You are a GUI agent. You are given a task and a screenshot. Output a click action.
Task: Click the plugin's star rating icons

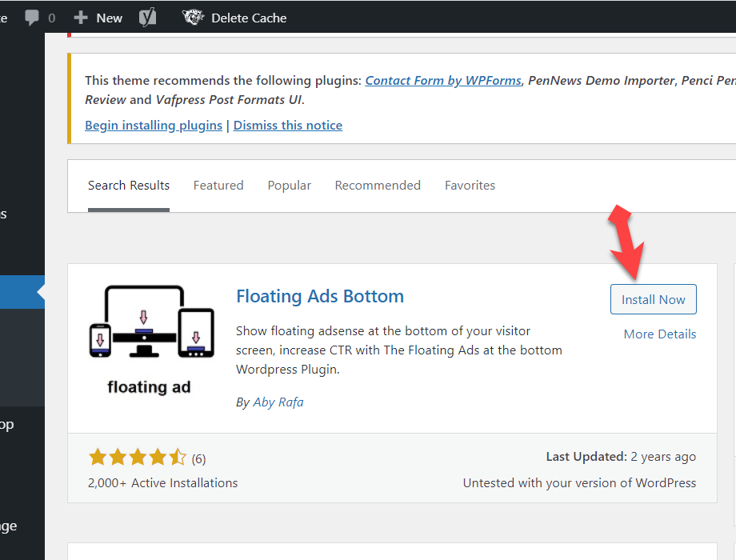point(137,458)
